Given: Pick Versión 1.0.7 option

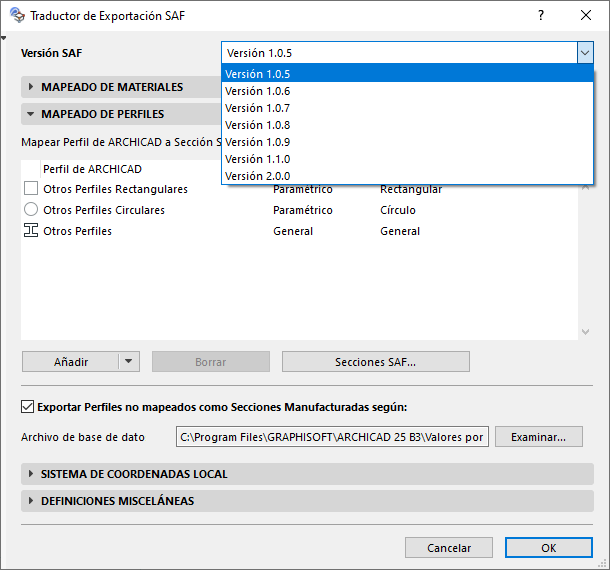Looking at the screenshot, I should pos(407,108).
